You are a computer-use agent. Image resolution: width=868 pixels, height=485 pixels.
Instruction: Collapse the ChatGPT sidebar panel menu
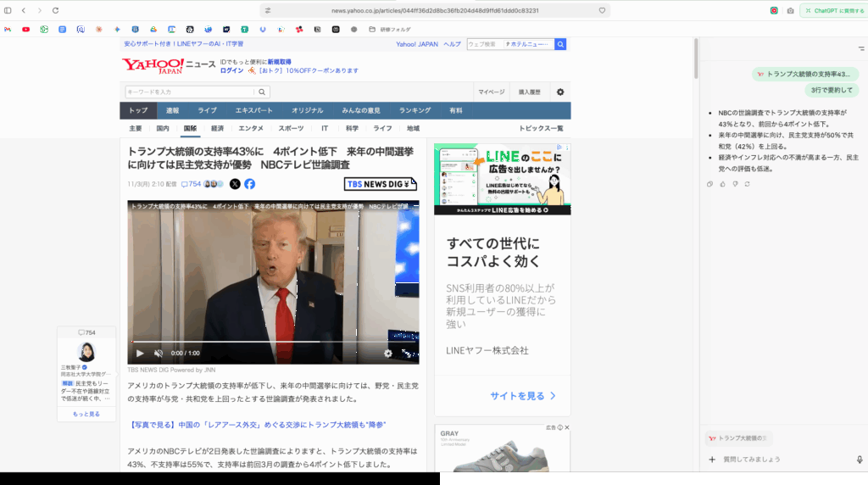[861, 49]
